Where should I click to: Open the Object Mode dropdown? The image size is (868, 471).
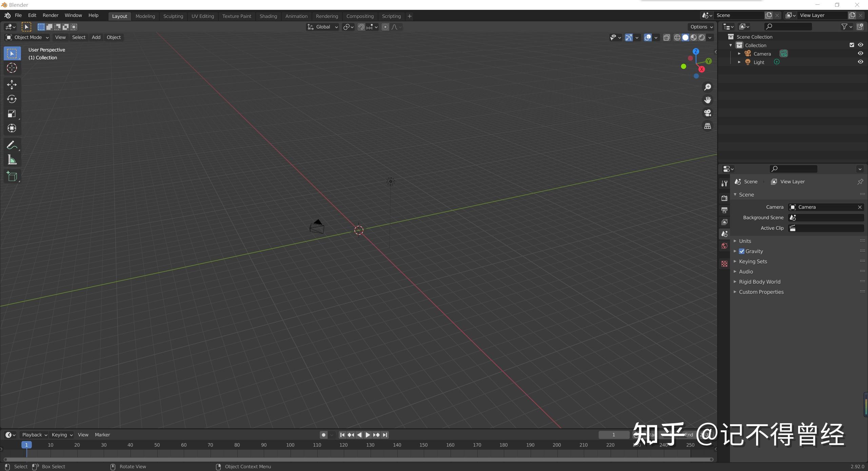pyautogui.click(x=28, y=37)
